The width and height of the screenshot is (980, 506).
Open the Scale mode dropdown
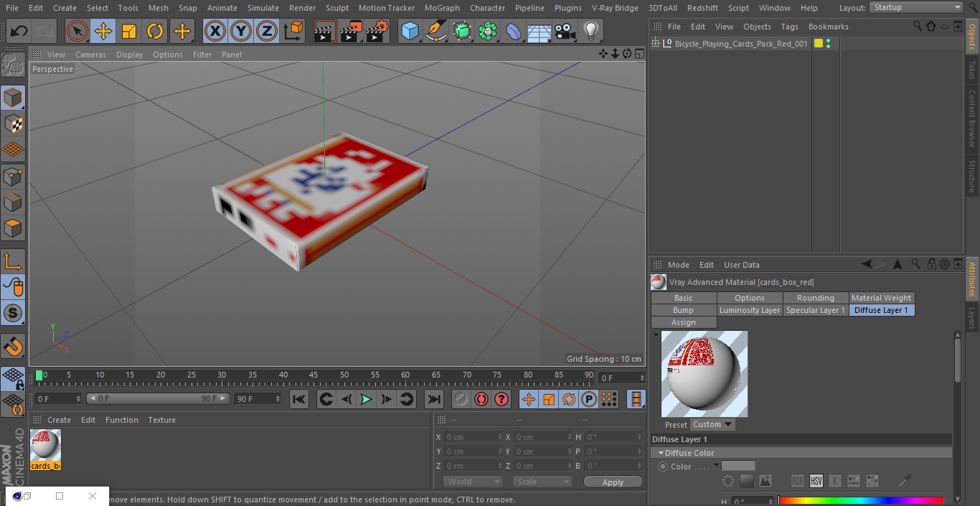[542, 482]
